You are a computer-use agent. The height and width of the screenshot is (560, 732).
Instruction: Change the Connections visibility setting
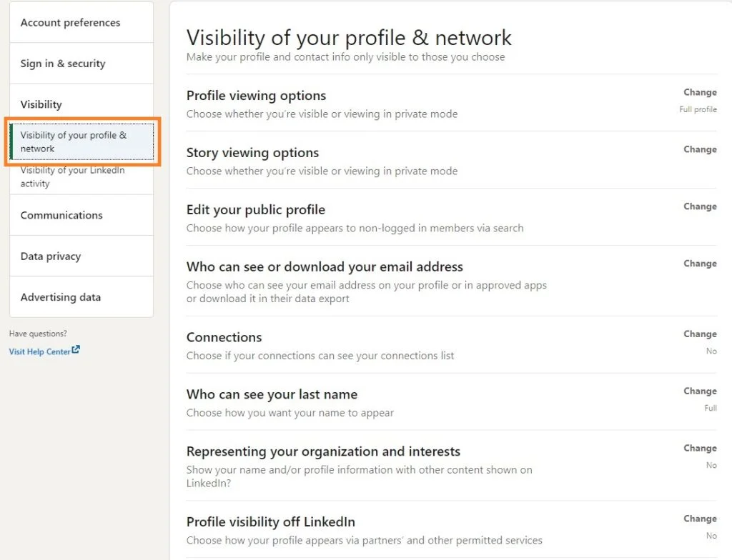point(699,334)
